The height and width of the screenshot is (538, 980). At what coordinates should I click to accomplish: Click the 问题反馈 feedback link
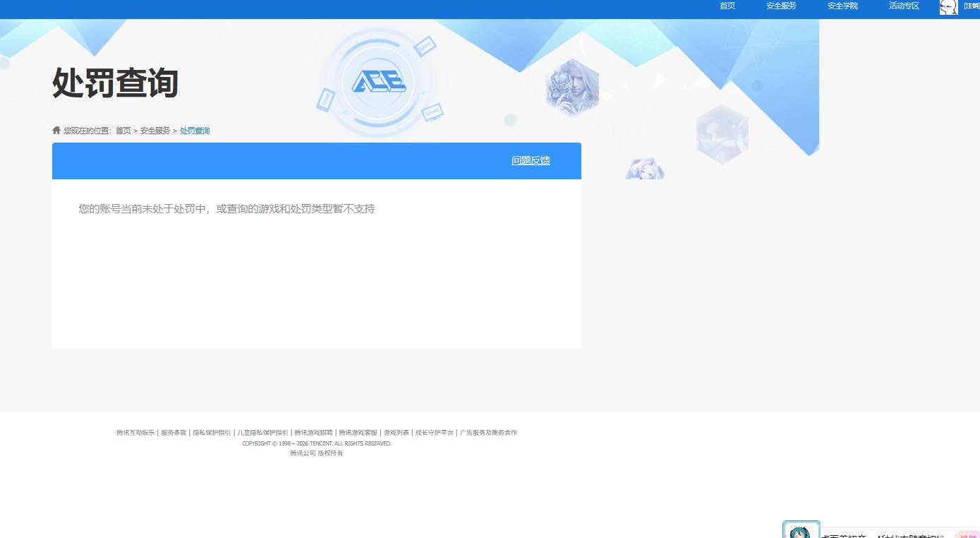tap(530, 160)
